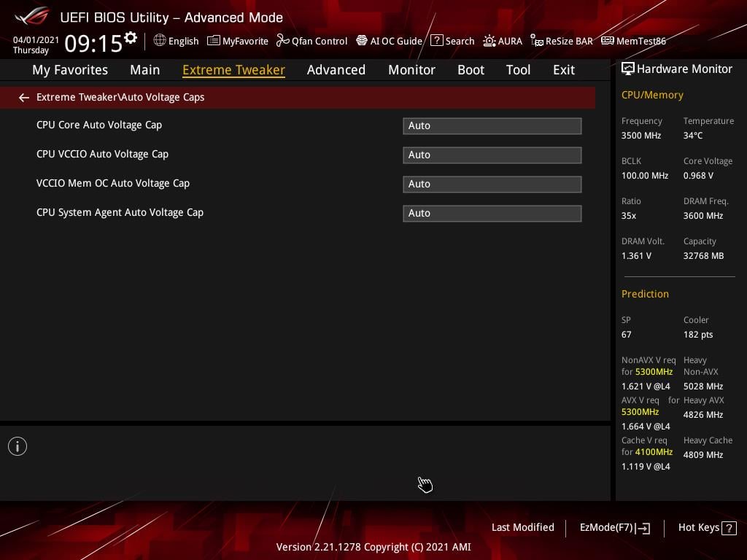Image resolution: width=747 pixels, height=560 pixels.
Task: Click the 4100MHz cache frequency value
Action: coord(654,452)
